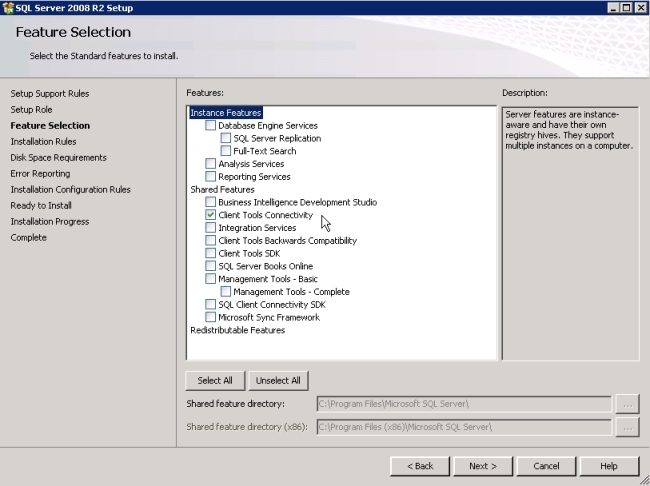
Task: Tick Integration Services checkbox
Action: pyautogui.click(x=211, y=228)
